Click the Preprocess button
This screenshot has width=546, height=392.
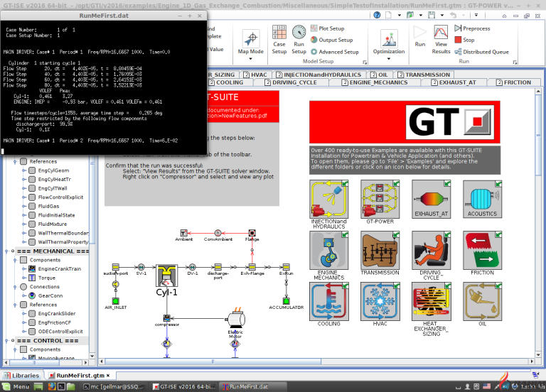pos(472,28)
